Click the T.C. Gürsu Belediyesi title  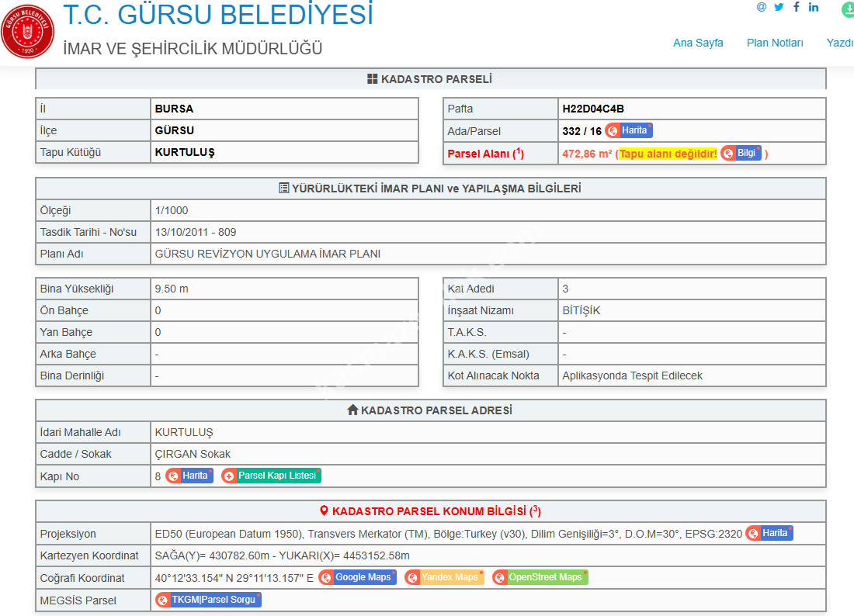click(217, 15)
